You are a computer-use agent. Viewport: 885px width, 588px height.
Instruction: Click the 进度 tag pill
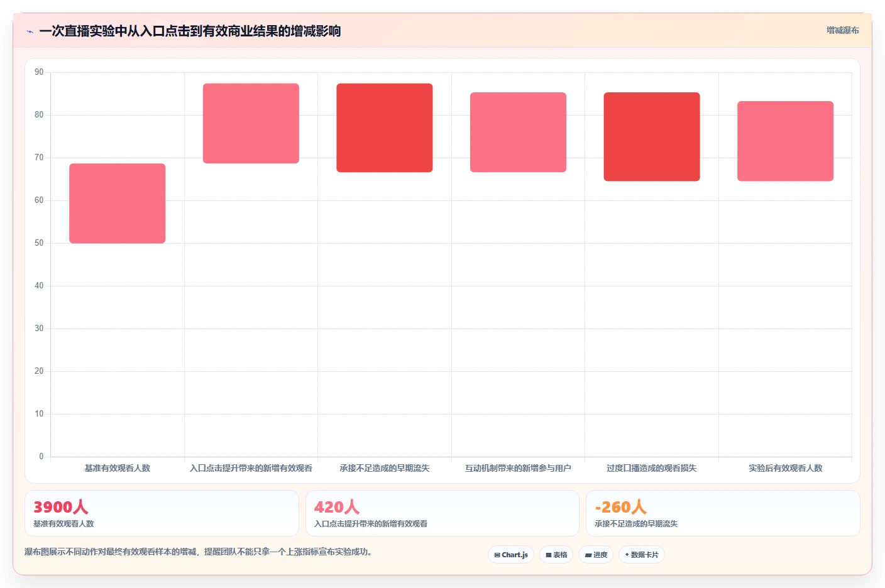pyautogui.click(x=596, y=555)
